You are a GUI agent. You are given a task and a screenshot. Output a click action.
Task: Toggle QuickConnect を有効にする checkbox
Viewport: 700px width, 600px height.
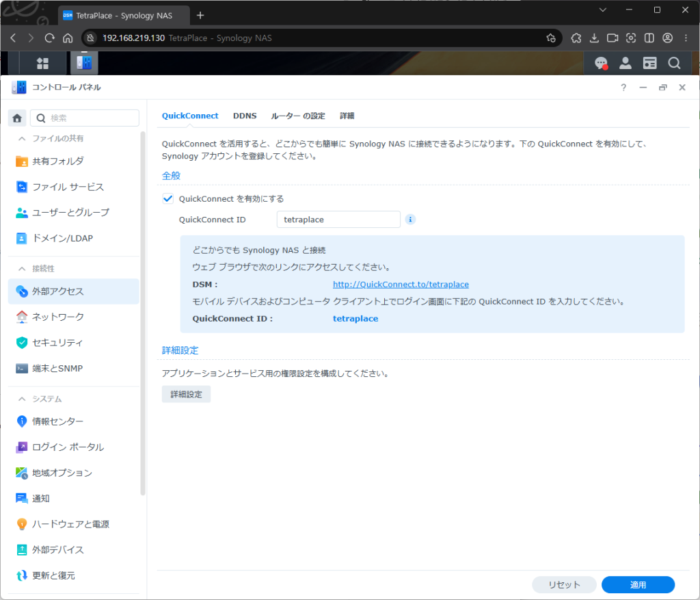click(168, 199)
